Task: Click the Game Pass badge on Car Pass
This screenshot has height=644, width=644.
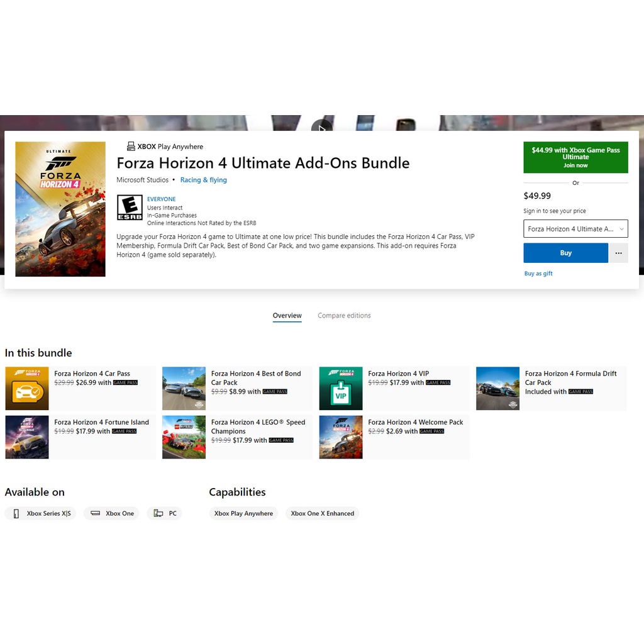Action: pos(125,382)
